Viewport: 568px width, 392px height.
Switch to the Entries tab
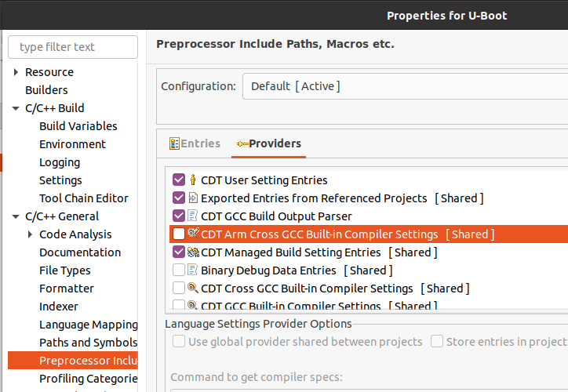click(x=195, y=143)
